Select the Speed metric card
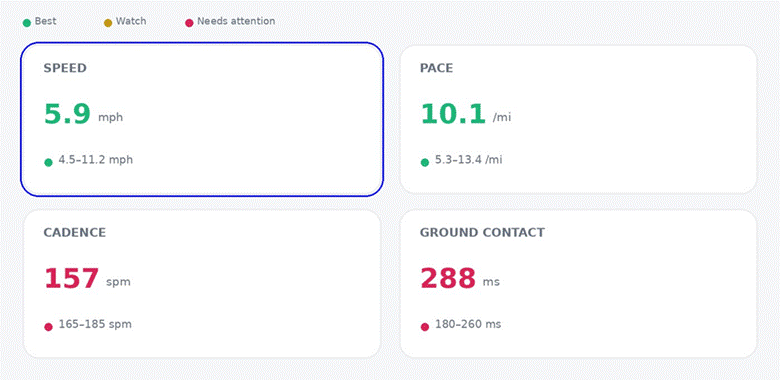 (x=202, y=119)
